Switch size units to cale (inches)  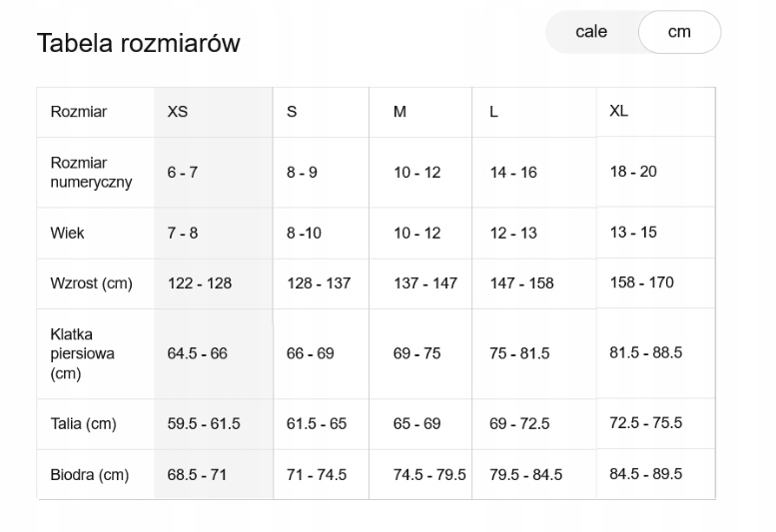pyautogui.click(x=591, y=32)
